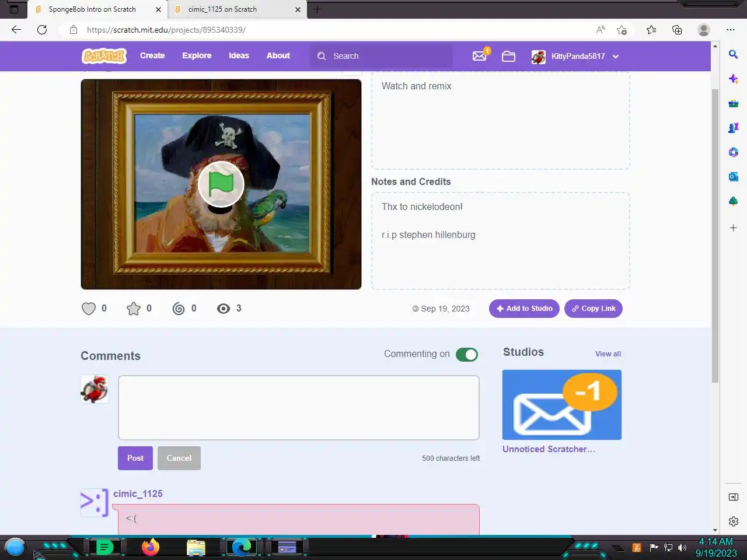Open the clock showing 4:14 AM

tap(716, 547)
